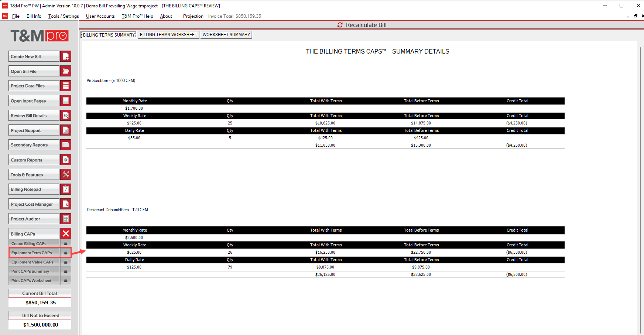This screenshot has width=644, height=335.
Task: Click the T&M app icon in the menu bar
Action: (5, 16)
